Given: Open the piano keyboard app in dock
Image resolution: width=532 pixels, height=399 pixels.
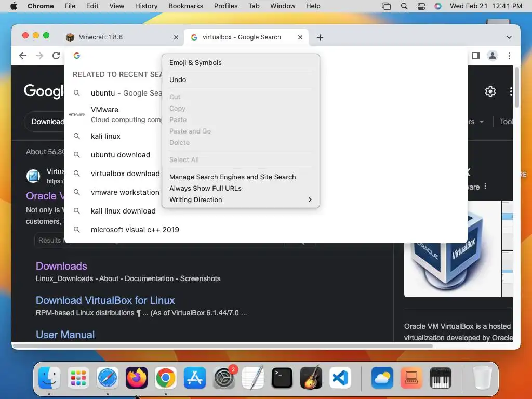Looking at the screenshot, I should click(x=441, y=377).
